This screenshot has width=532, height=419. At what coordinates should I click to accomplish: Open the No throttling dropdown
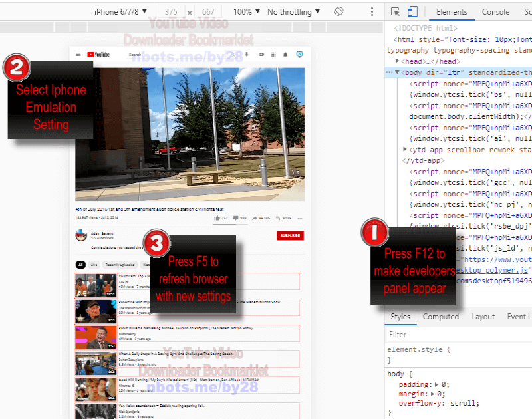tap(293, 11)
